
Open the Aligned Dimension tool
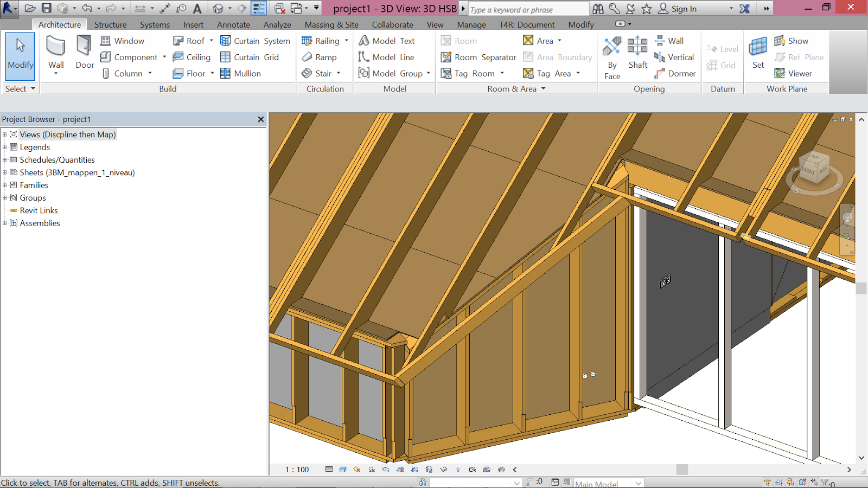[x=165, y=8]
